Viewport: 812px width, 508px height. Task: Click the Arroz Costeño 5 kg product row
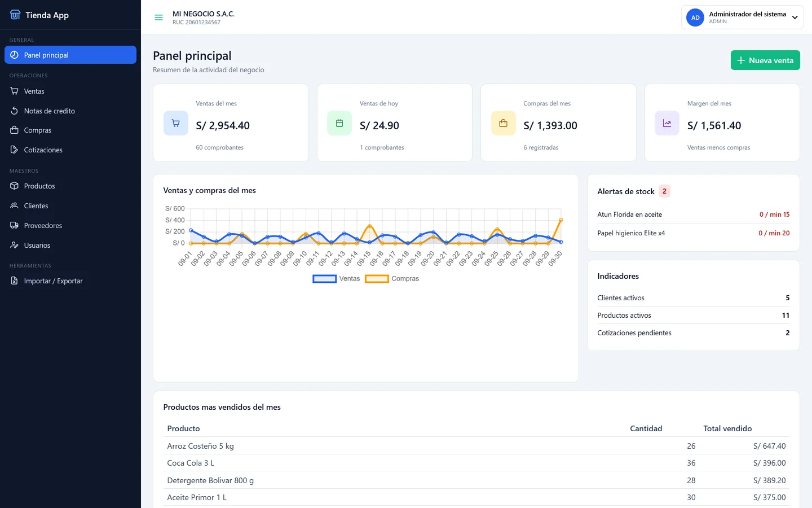[x=476, y=446]
